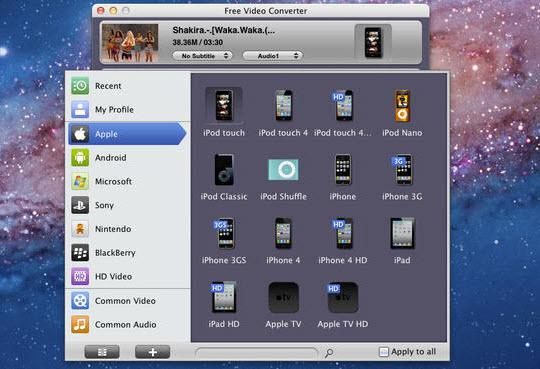Select the Apple category

pyautogui.click(x=127, y=134)
